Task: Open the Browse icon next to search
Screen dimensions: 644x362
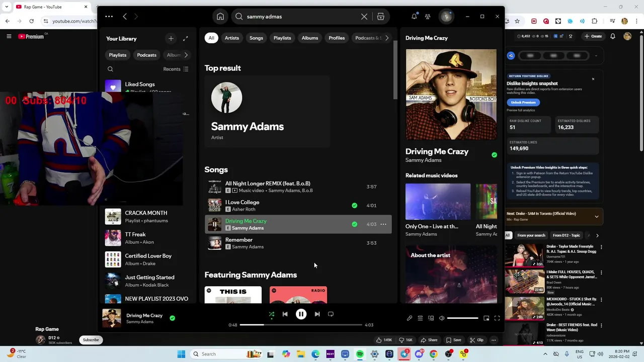Action: 381,17
